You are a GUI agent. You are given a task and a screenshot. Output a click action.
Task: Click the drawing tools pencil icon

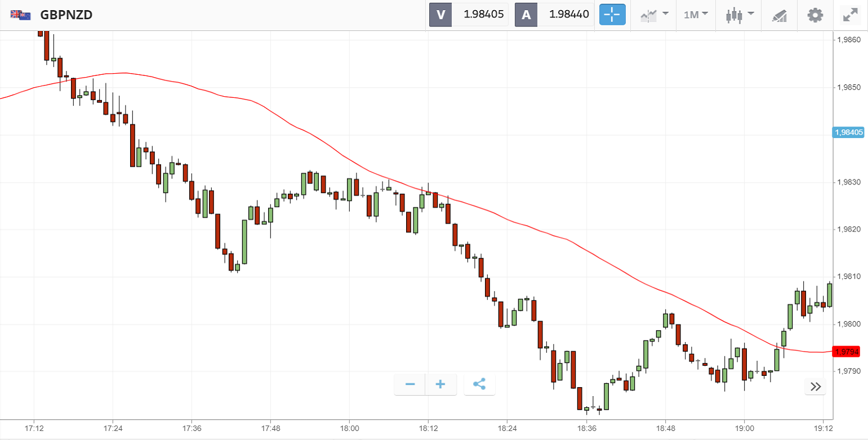pyautogui.click(x=779, y=15)
